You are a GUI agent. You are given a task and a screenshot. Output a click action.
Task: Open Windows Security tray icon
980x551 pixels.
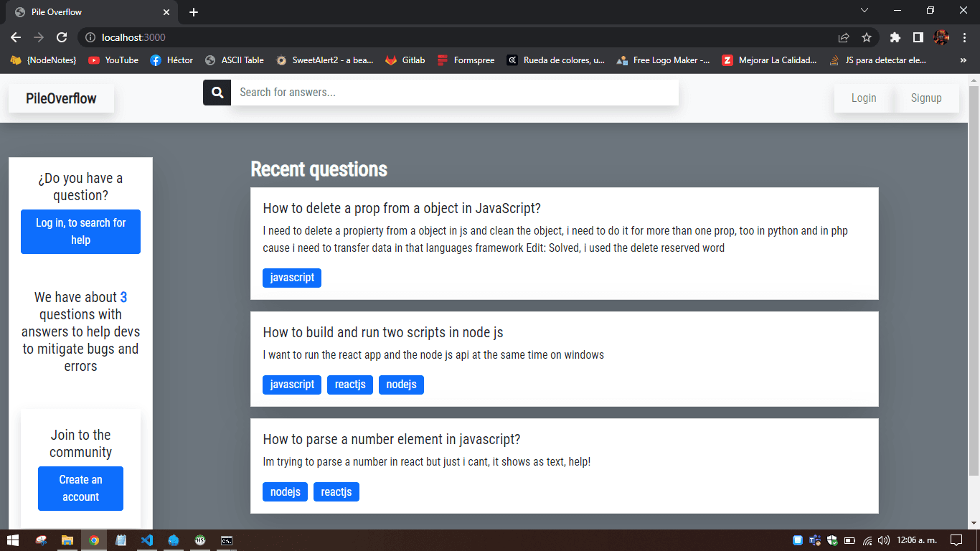pyautogui.click(x=832, y=540)
